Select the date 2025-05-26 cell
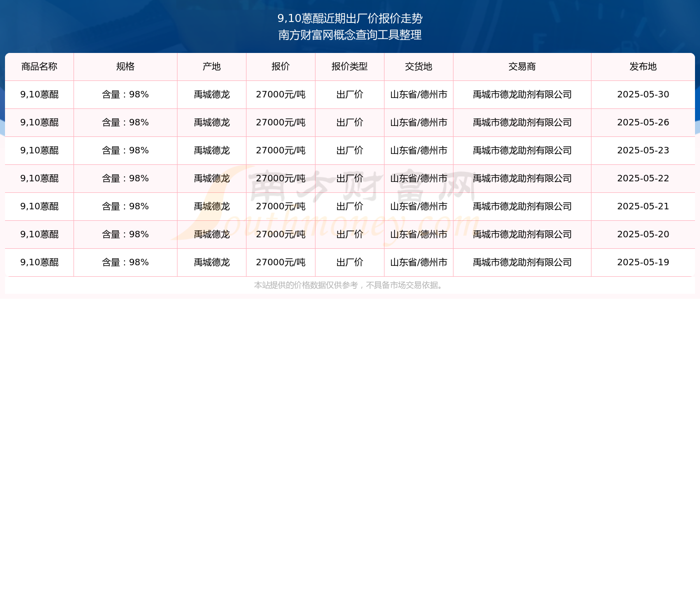 (643, 122)
